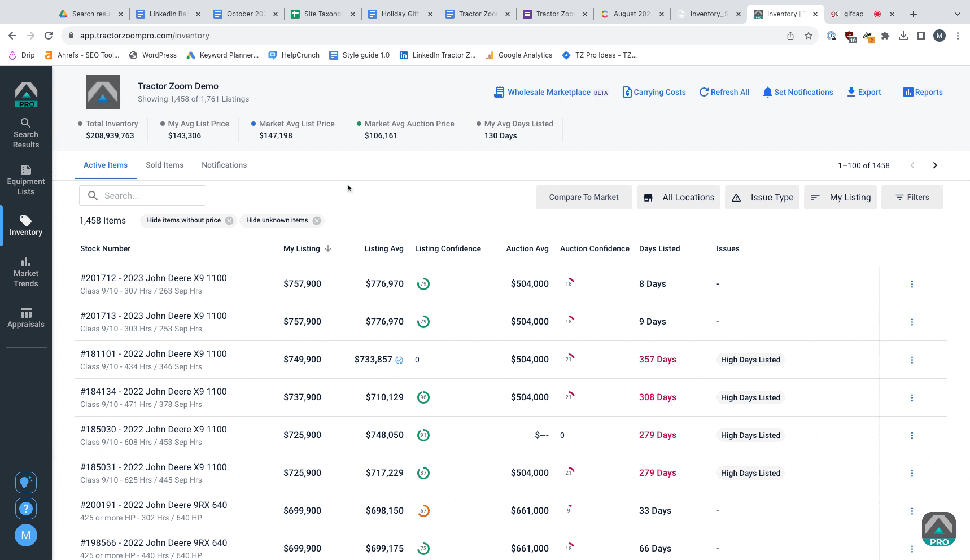Switch to Holiday Gift browser tab

pos(400,14)
